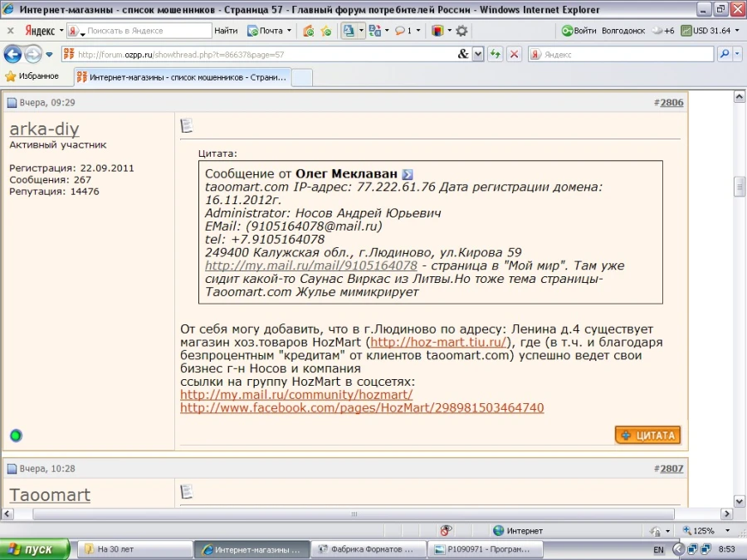Open search provider dropdown next to magnifier

coord(738,54)
